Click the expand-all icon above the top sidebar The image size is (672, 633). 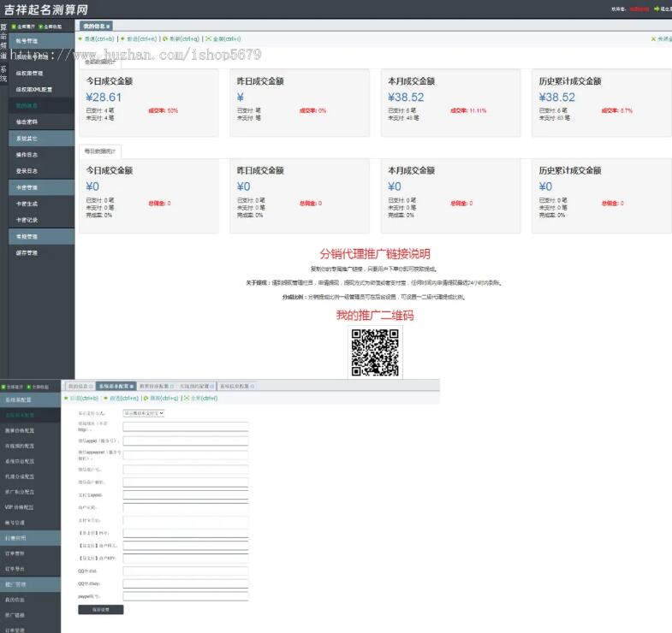(x=13, y=27)
